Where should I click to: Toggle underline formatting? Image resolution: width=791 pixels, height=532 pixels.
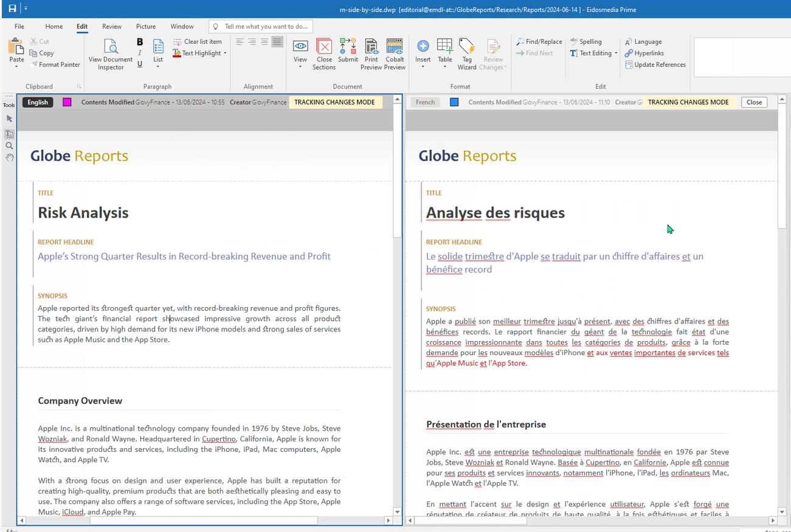tap(140, 64)
